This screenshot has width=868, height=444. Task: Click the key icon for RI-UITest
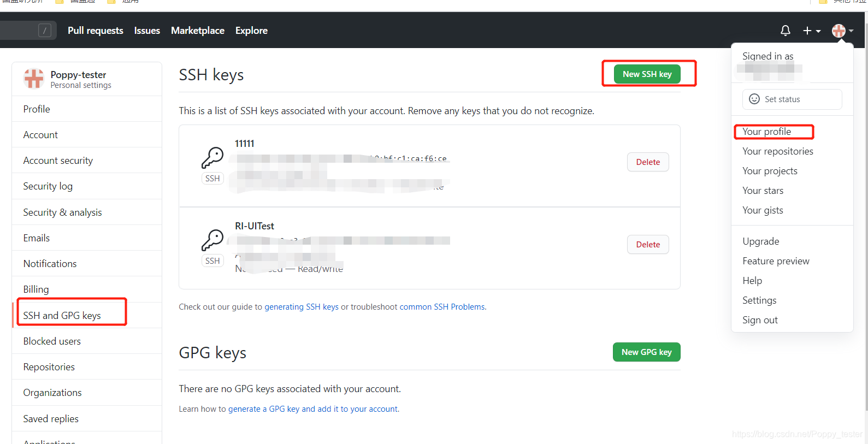(212, 240)
